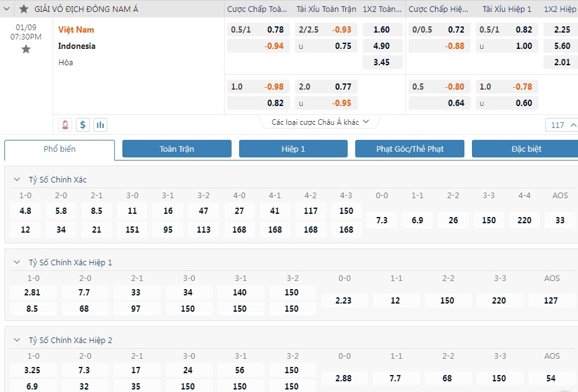Collapse the Giải Vô Địch Đông Nam Á league

pyautogui.click(x=9, y=9)
